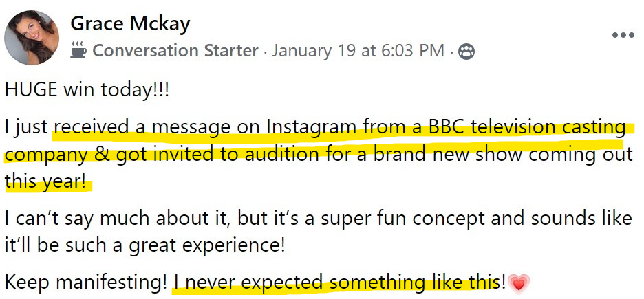
Task: Open Grace Mckay's profile picture
Action: click(31, 37)
